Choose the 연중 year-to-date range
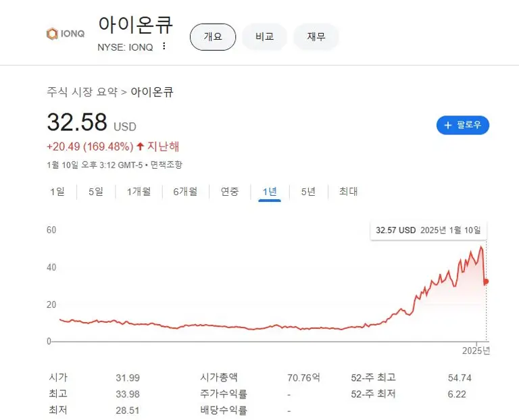Image resolution: width=519 pixels, height=420 pixels. pos(230,192)
